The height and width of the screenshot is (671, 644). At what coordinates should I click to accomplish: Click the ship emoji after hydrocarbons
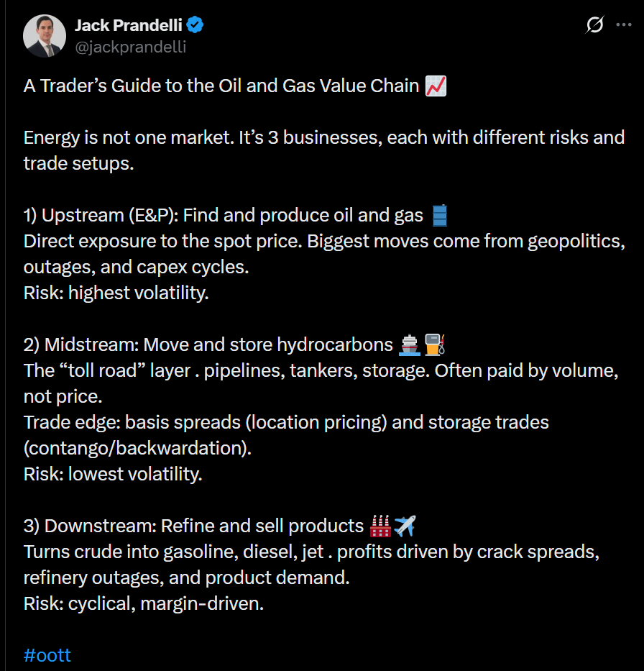point(409,344)
